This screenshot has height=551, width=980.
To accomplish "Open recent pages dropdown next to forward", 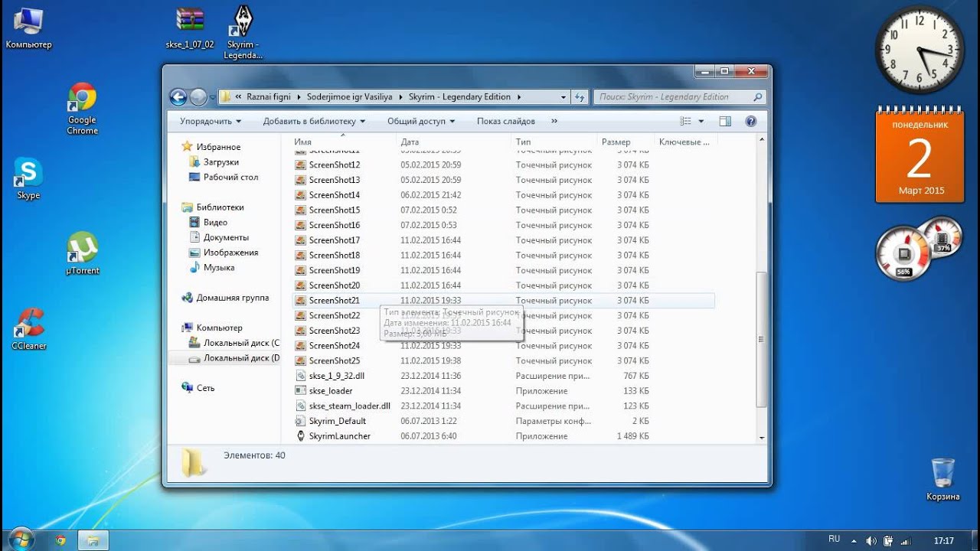I will [x=212, y=98].
